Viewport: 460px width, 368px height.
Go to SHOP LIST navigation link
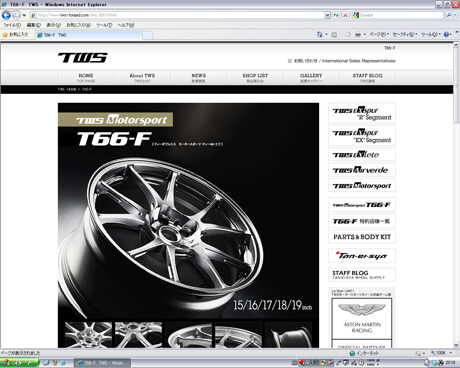pyautogui.click(x=255, y=78)
